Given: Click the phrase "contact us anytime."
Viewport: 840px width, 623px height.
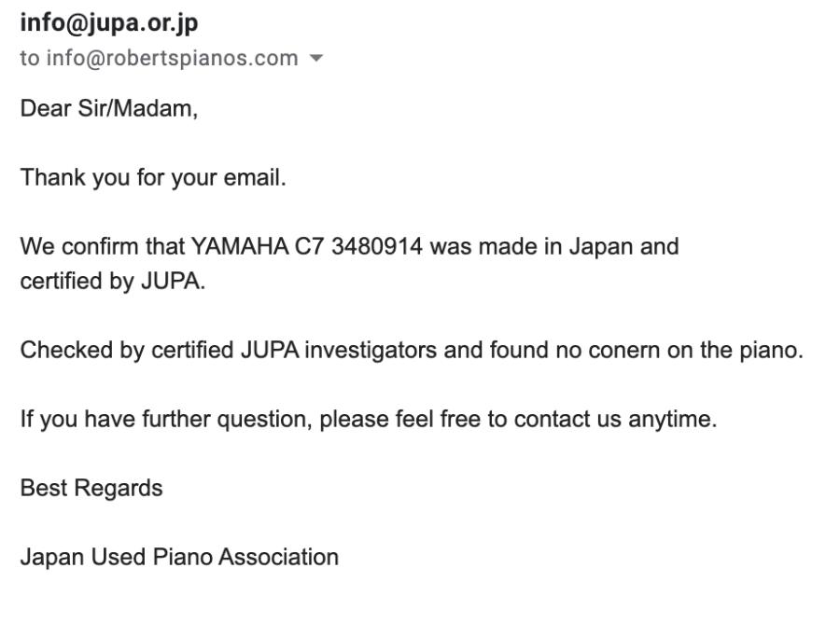Looking at the screenshot, I should click(616, 419).
